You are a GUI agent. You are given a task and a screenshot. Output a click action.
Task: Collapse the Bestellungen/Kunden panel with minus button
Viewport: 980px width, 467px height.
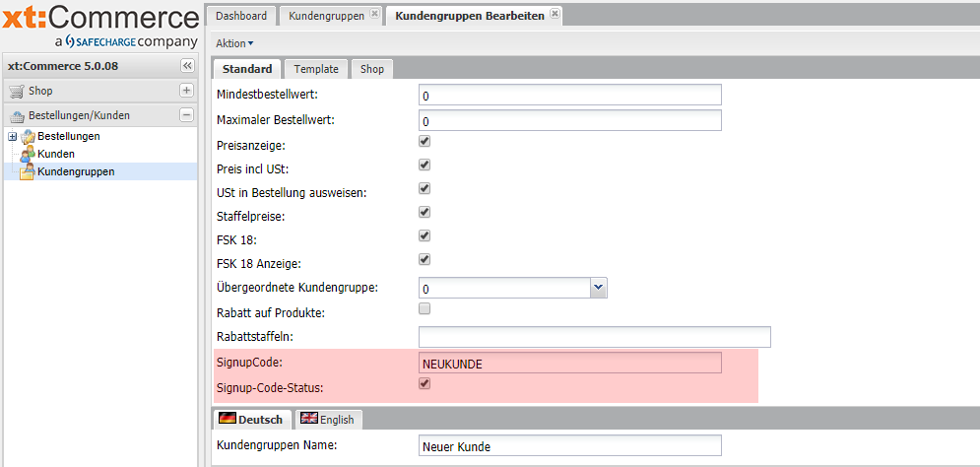point(187,116)
